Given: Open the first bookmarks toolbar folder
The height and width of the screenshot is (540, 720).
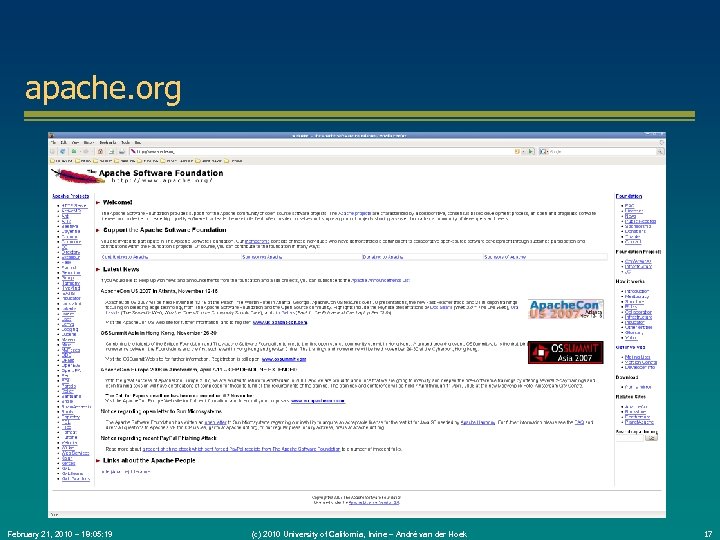Looking at the screenshot, I should pos(62,161).
